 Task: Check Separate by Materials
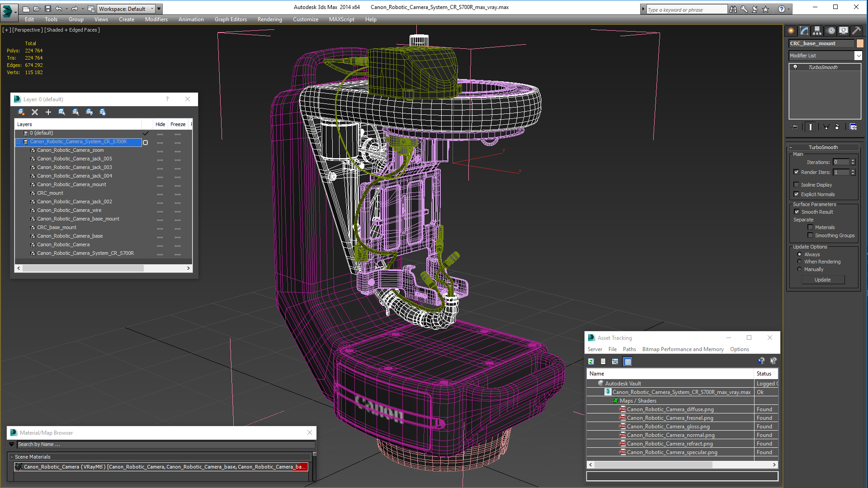(810, 227)
